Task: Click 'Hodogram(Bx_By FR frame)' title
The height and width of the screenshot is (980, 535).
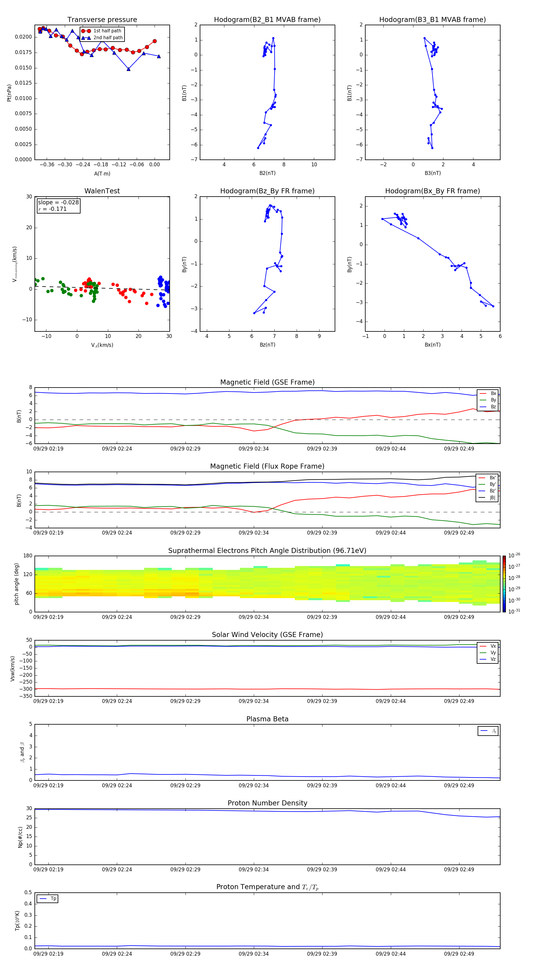Action: tap(432, 191)
